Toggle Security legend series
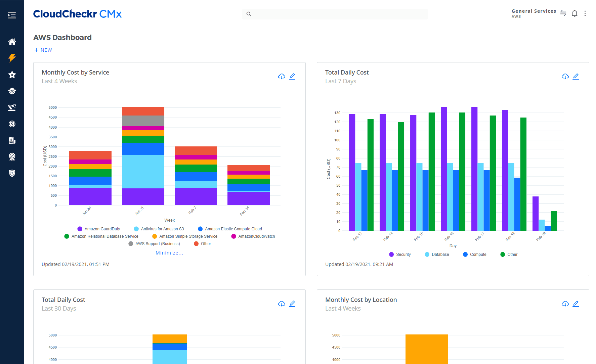 coord(400,255)
